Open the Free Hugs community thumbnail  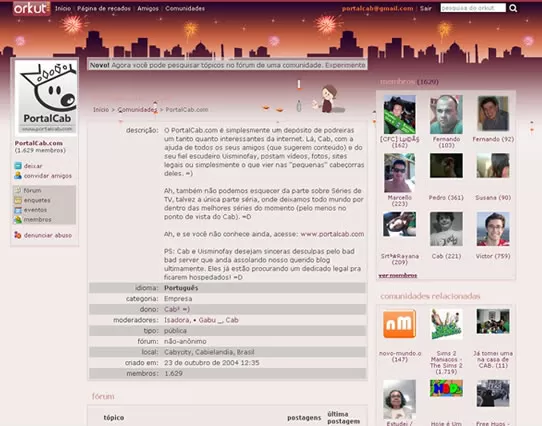point(493,393)
